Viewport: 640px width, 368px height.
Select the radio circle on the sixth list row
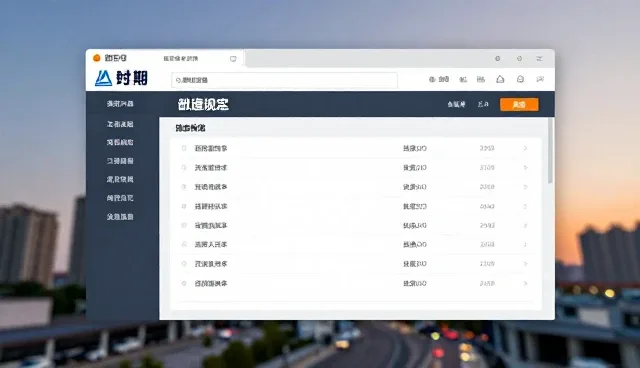pos(184,244)
